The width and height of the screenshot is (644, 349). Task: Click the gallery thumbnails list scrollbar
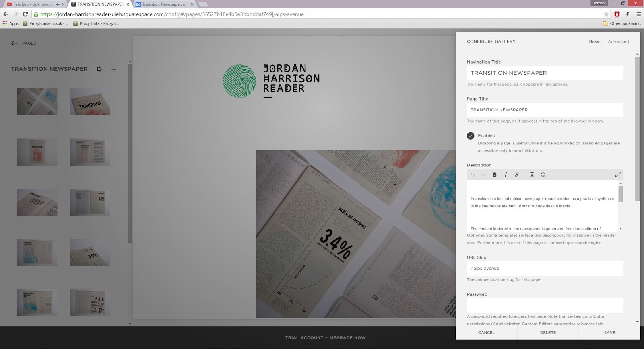pyautogui.click(x=130, y=153)
